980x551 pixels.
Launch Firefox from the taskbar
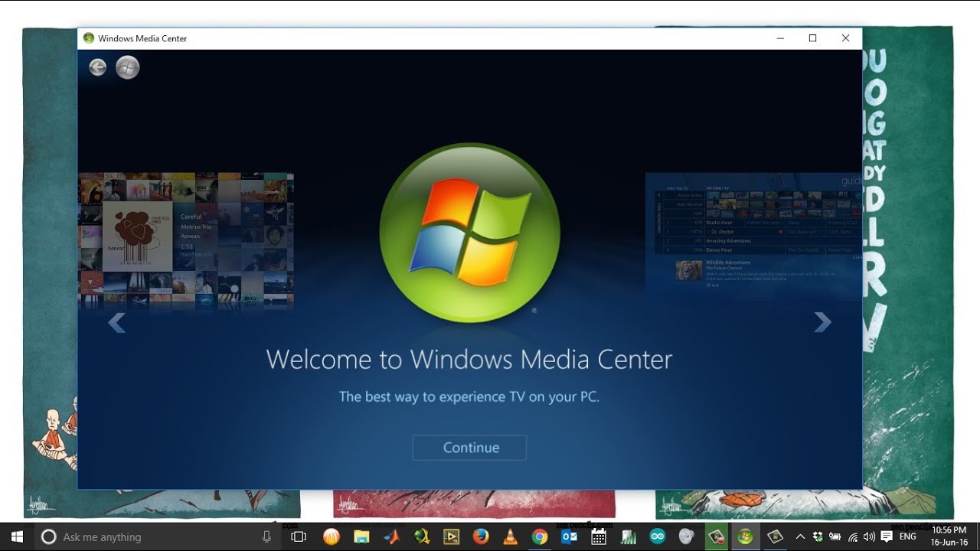[x=481, y=536]
